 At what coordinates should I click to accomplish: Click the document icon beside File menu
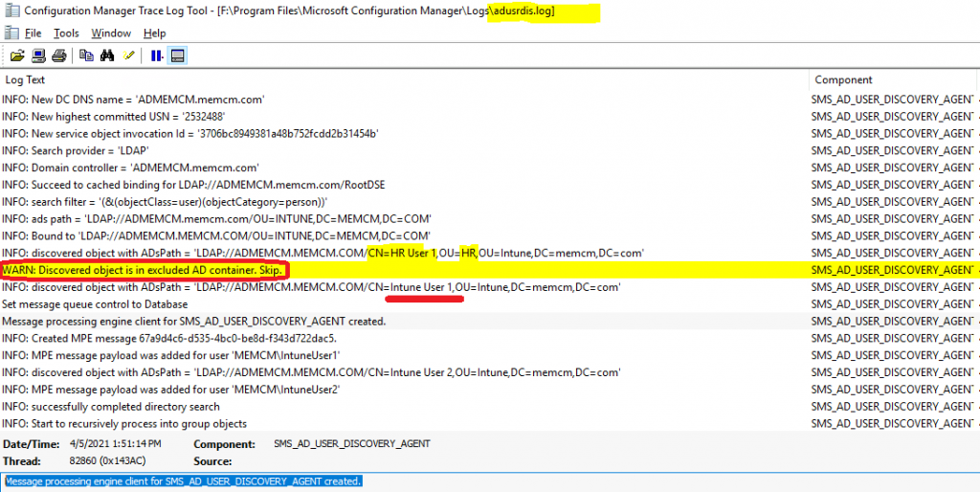pyautogui.click(x=11, y=33)
